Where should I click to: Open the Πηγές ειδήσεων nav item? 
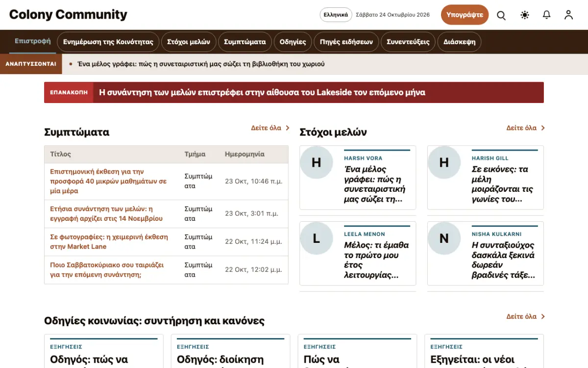tap(346, 42)
